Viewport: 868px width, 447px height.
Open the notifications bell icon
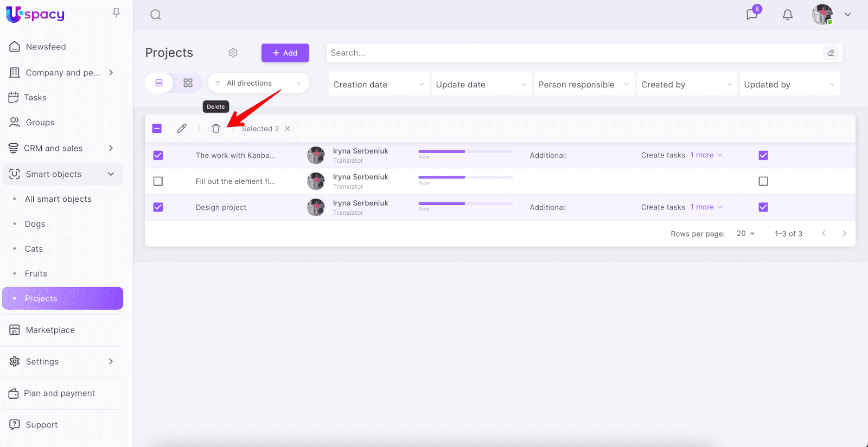pyautogui.click(x=788, y=15)
